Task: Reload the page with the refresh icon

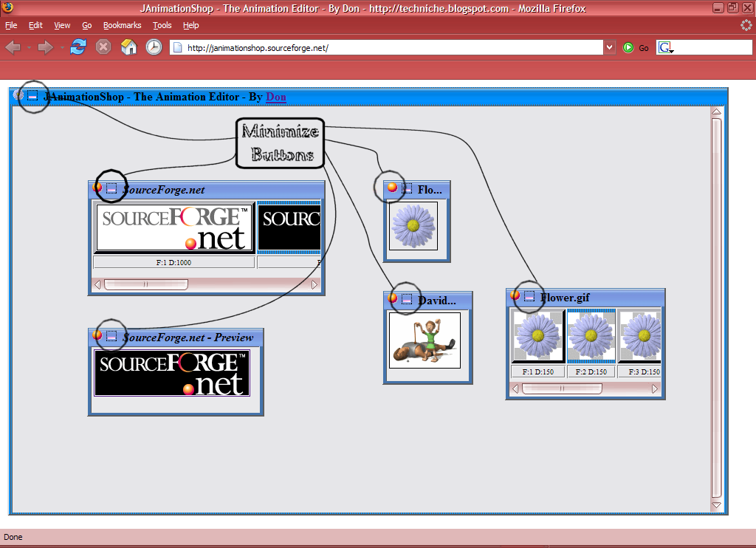Action: point(78,47)
